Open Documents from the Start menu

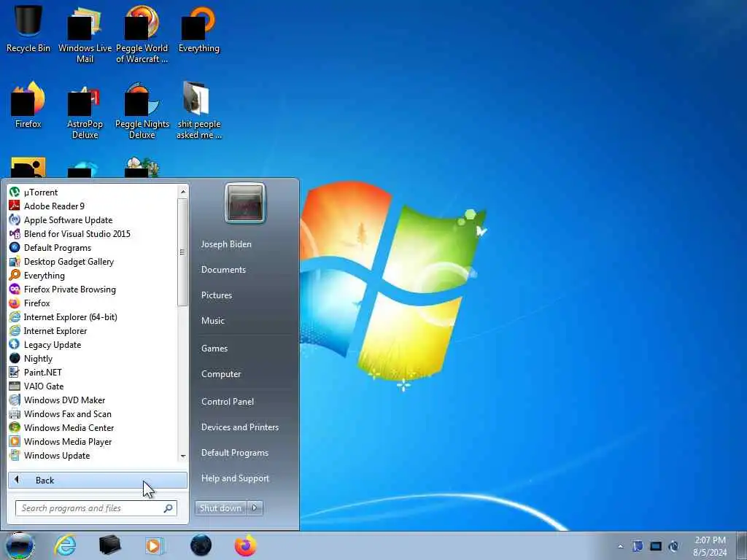223,270
